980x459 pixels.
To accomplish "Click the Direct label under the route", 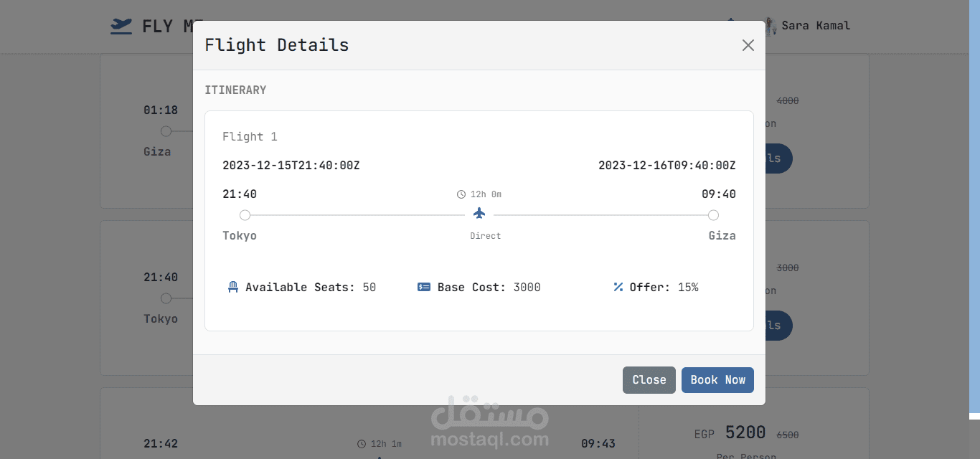I will (486, 235).
